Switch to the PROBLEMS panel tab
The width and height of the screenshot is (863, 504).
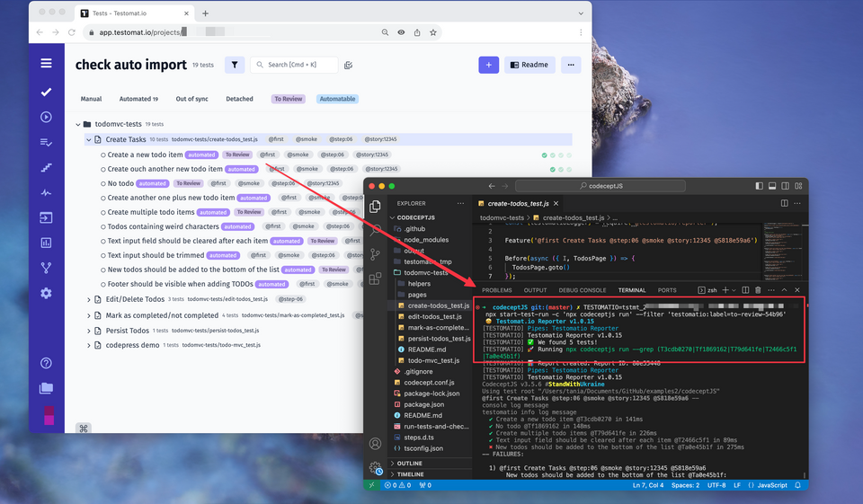coord(496,290)
